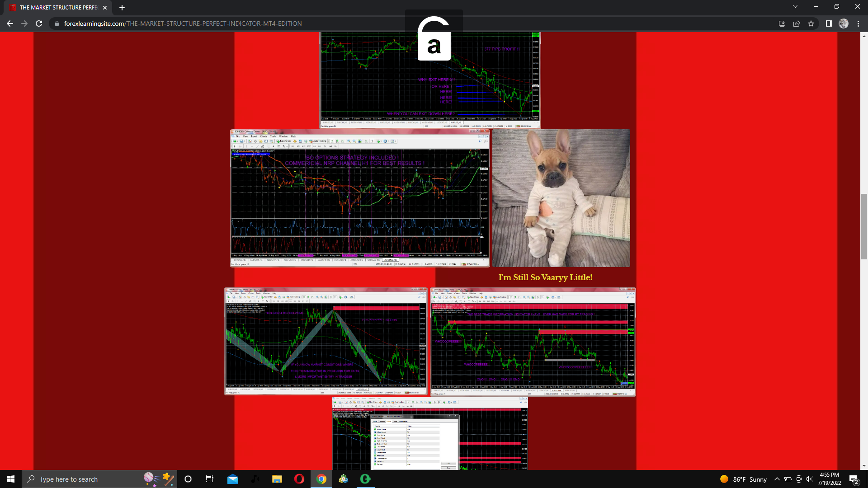Viewport: 868px width, 488px height.
Task: Show hidden system tray icons chevron
Action: [777, 479]
